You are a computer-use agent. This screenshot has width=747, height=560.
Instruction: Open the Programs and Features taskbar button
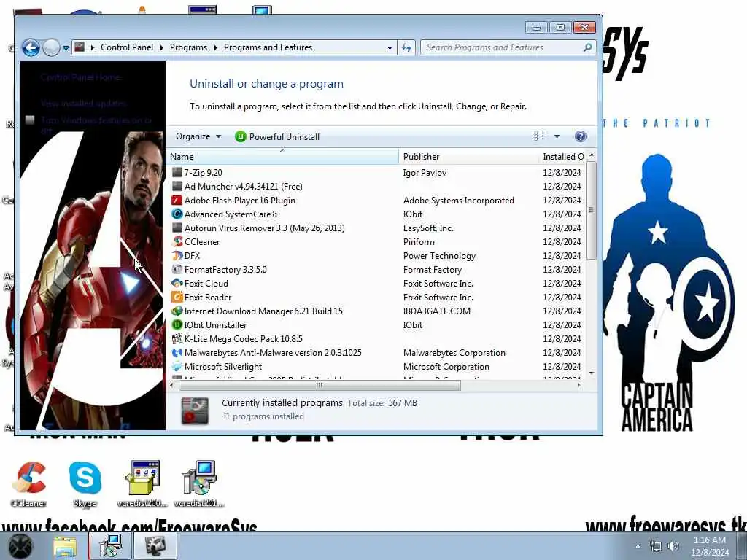110,545
